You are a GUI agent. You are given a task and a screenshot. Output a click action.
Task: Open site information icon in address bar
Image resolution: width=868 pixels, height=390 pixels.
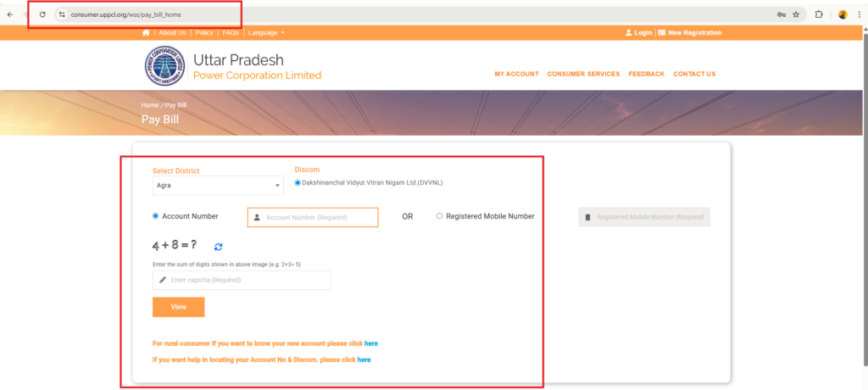point(62,15)
